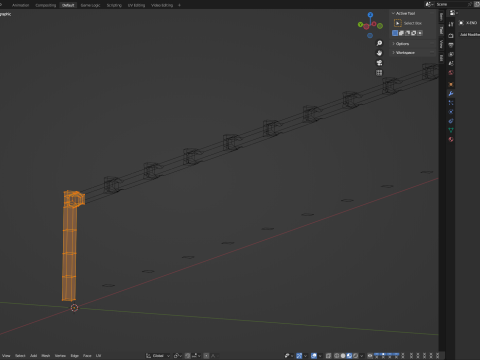Viewport: 480px width, 360px height.
Task: Open the Object Data green triangle tab
Action: pyautogui.click(x=451, y=130)
